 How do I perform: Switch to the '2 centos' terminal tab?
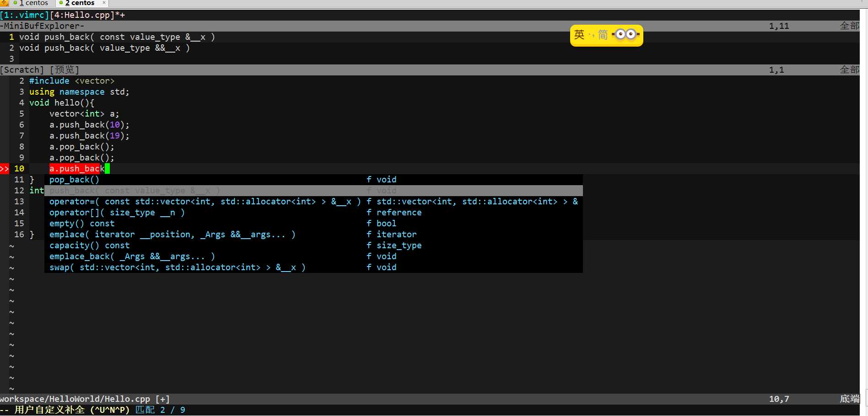coord(80,3)
